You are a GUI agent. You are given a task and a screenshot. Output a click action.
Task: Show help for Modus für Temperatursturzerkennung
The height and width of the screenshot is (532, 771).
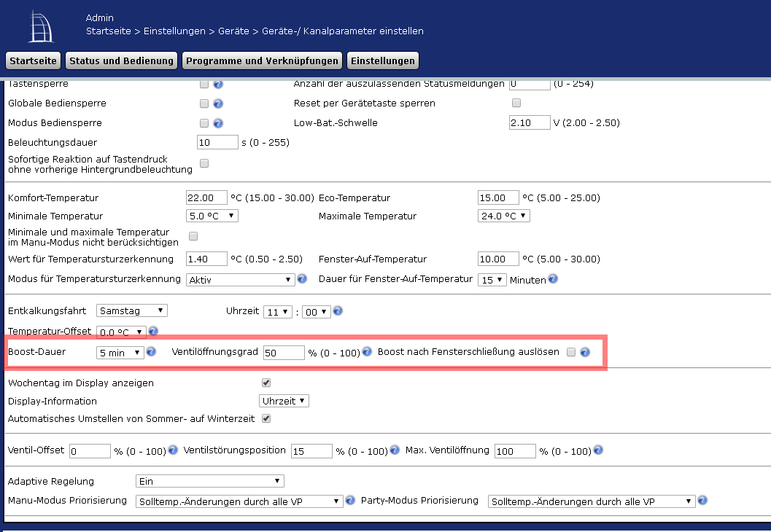(302, 278)
